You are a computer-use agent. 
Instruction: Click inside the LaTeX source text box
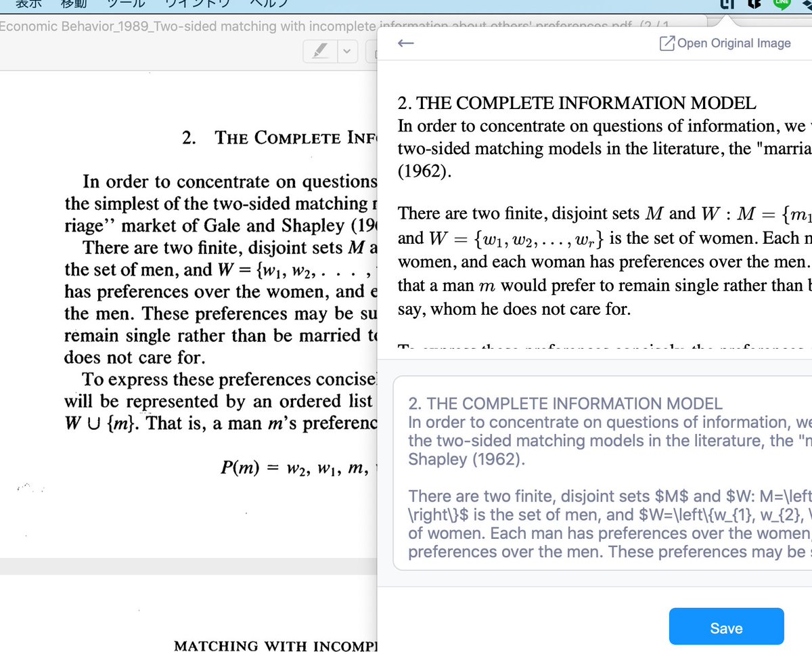point(602,473)
